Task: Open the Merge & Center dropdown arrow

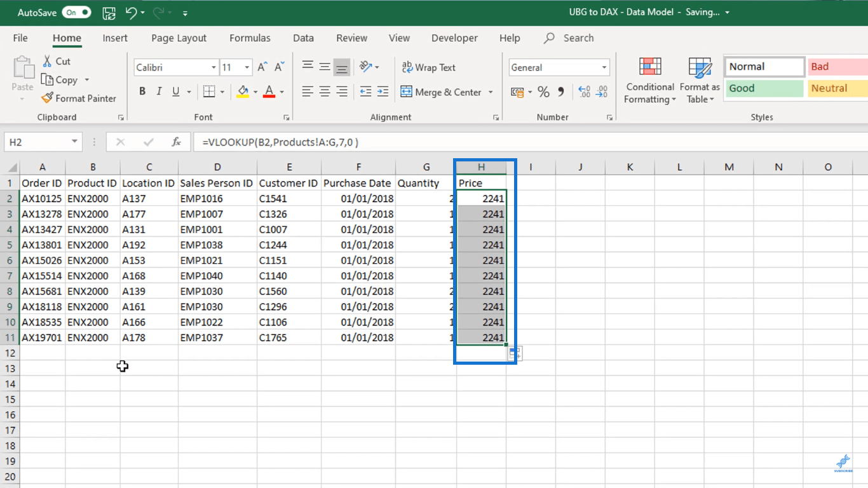Action: tap(491, 92)
